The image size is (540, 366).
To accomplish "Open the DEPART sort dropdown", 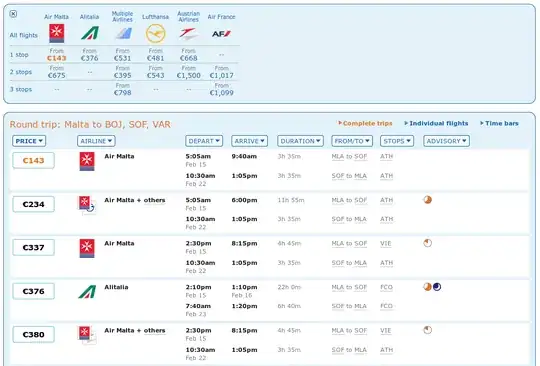I will click(204, 141).
